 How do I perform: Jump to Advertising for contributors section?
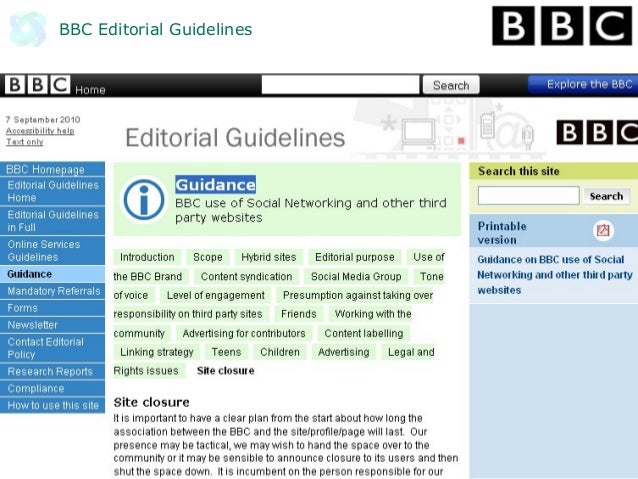tap(244, 333)
